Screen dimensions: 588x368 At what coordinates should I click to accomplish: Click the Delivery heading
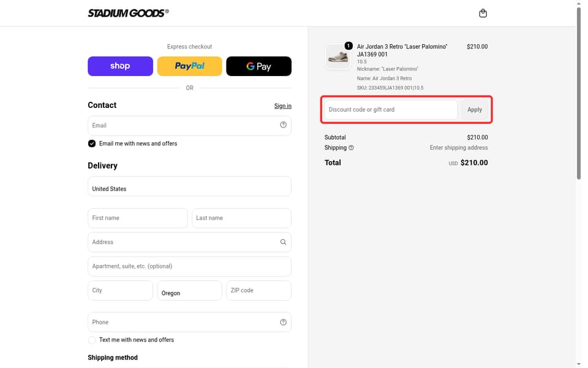[102, 166]
